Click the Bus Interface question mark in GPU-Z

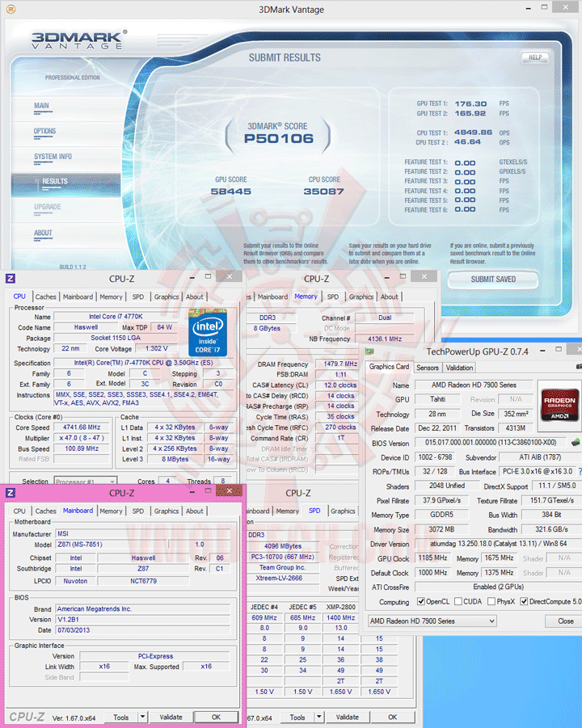pos(580,472)
